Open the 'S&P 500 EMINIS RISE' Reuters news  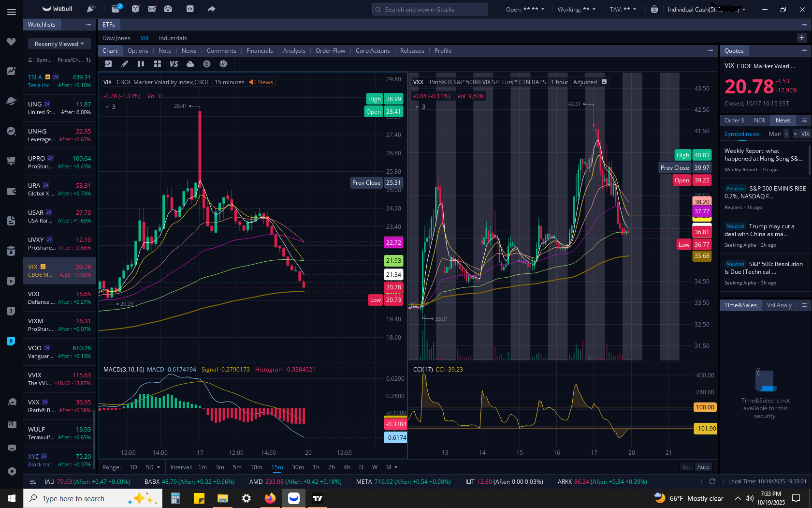coord(764,197)
